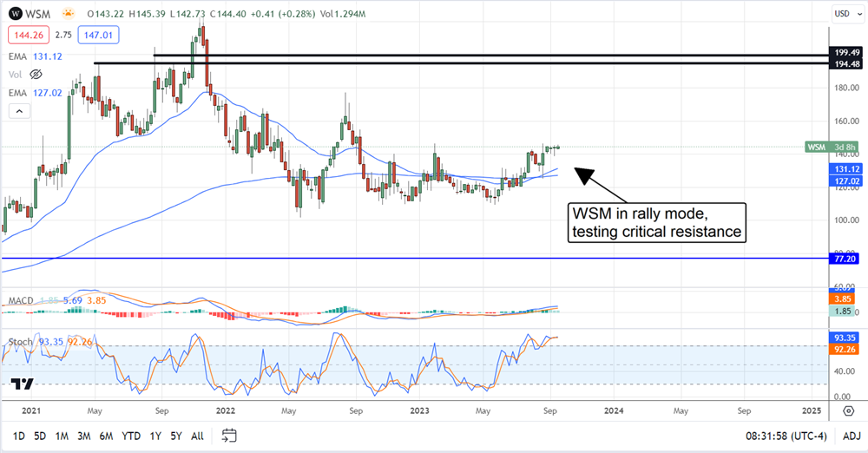The image size is (868, 453).
Task: Click the 92.26 Stoch axis label
Action: pos(845,350)
